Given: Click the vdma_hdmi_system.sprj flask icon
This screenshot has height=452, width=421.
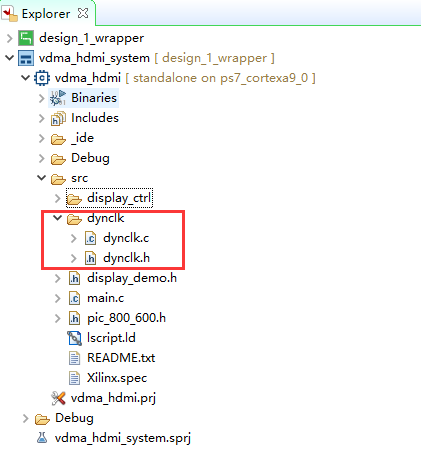Looking at the screenshot, I should [x=42, y=438].
